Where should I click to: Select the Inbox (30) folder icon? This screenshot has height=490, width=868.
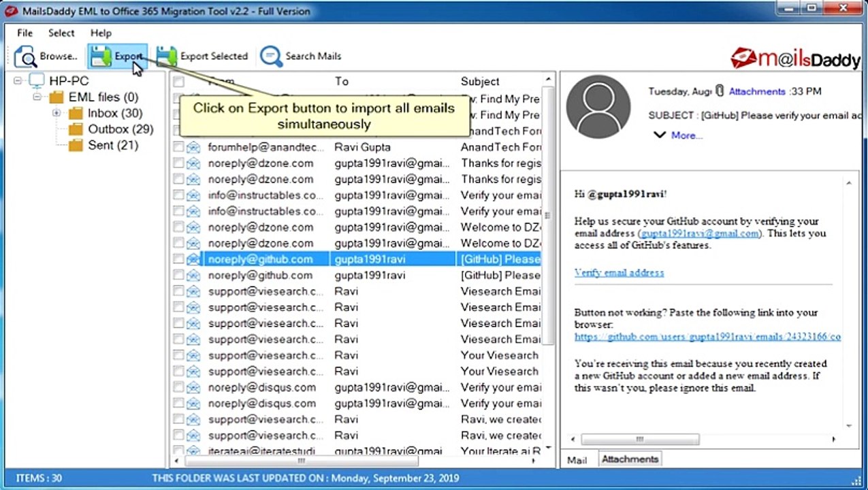tap(76, 113)
